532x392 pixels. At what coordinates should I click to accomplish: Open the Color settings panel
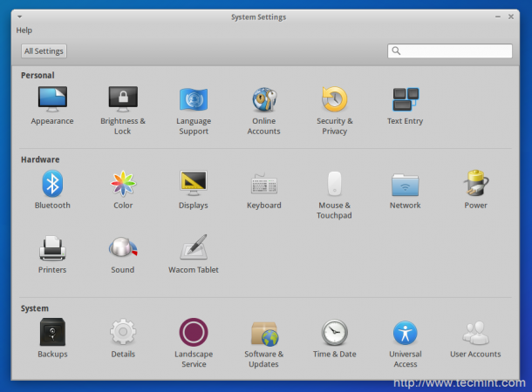pyautogui.click(x=123, y=184)
